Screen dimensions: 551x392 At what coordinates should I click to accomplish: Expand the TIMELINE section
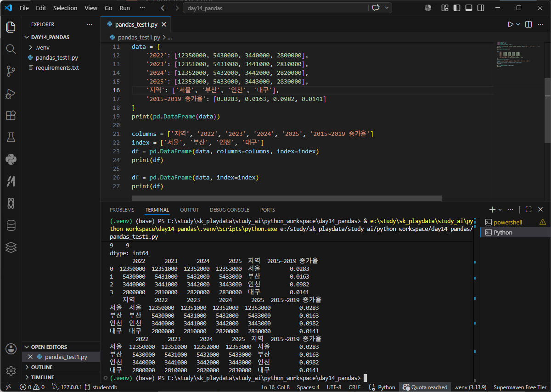tap(61, 377)
